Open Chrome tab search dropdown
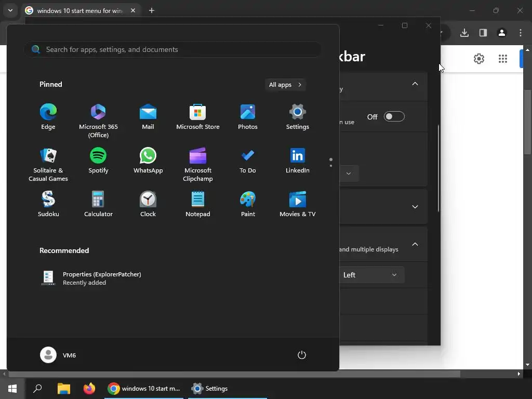The width and height of the screenshot is (532, 399). coord(10,10)
